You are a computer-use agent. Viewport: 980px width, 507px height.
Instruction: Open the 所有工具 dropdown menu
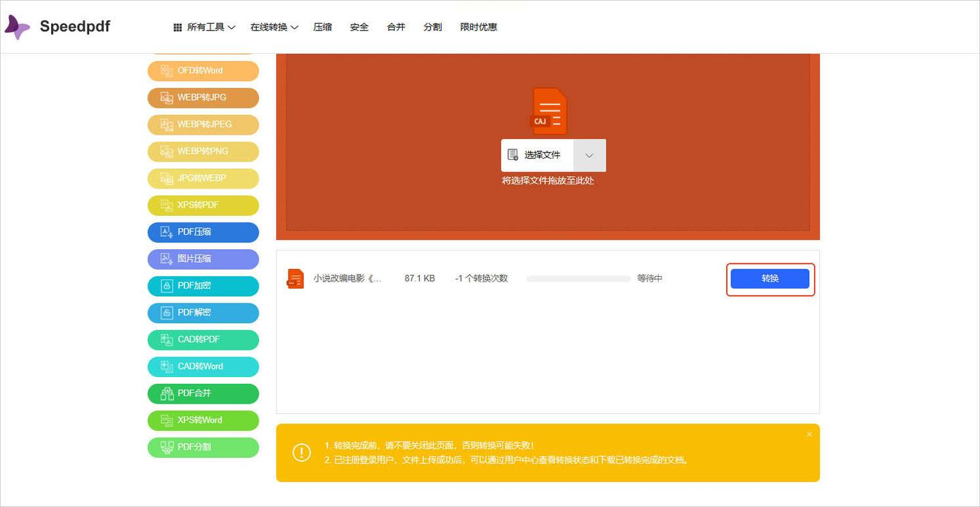(x=204, y=27)
